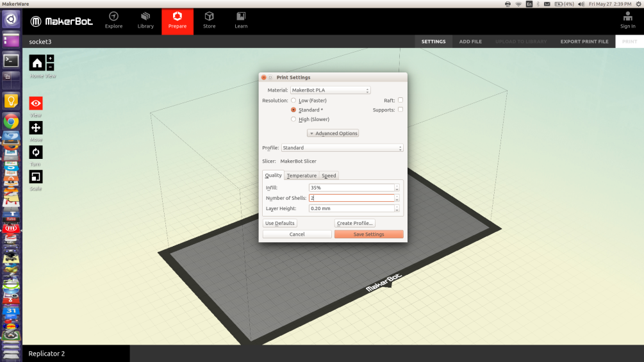Select the Turn rotate tool

point(36,152)
